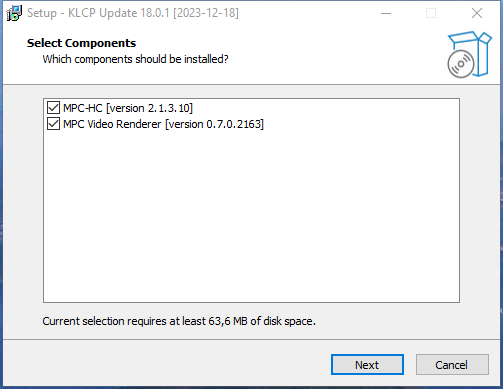Click the version 0.7.0.2163 text
The width and height of the screenshot is (503, 389).
coord(215,124)
